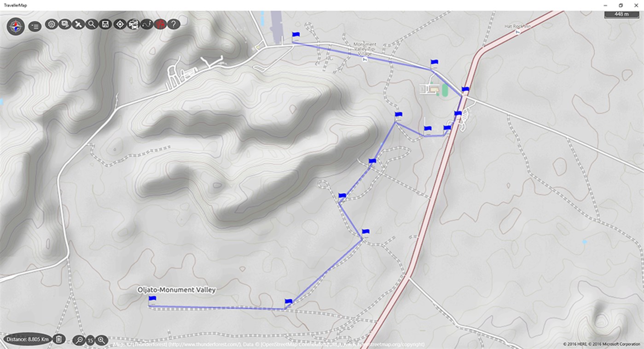Viewport: 644px width, 349px height.
Task: Click the 448 m scale bar
Action: (x=621, y=14)
